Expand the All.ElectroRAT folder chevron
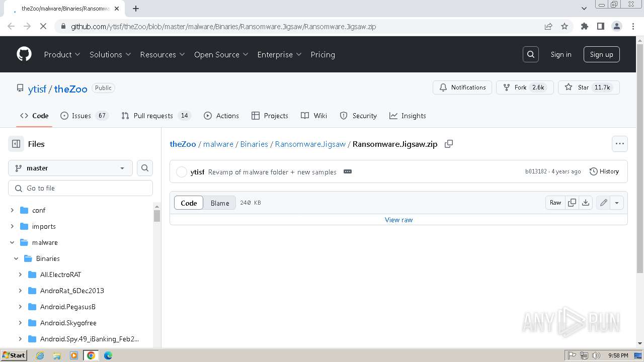The height and width of the screenshot is (362, 644). click(20, 275)
